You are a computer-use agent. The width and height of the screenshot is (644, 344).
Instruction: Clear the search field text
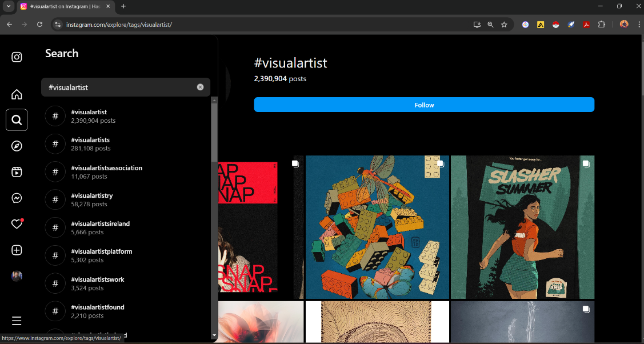(200, 87)
